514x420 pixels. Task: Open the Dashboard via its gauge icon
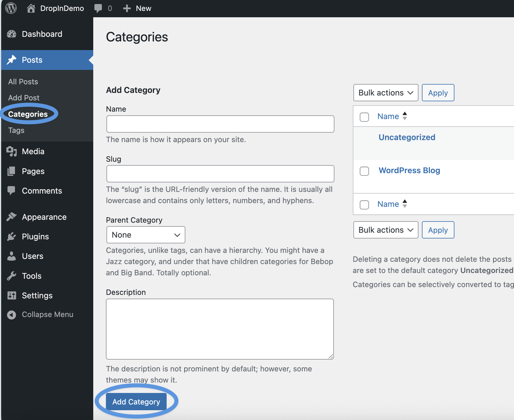(x=11, y=34)
